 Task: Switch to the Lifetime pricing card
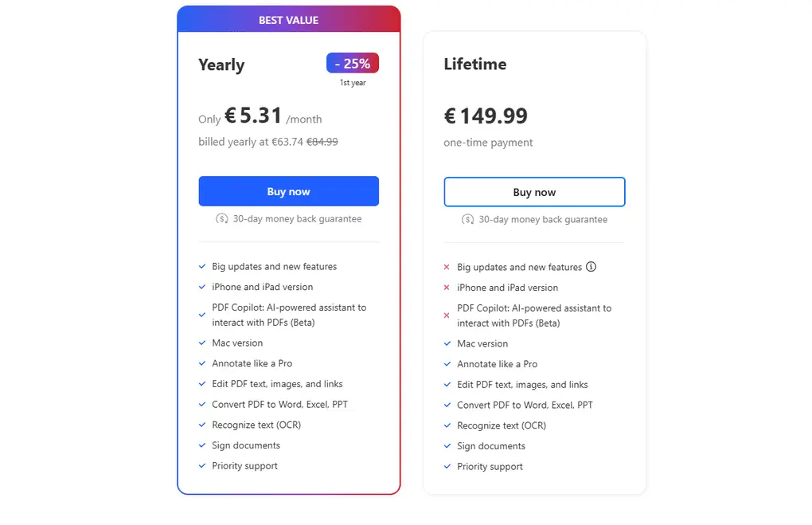475,65
